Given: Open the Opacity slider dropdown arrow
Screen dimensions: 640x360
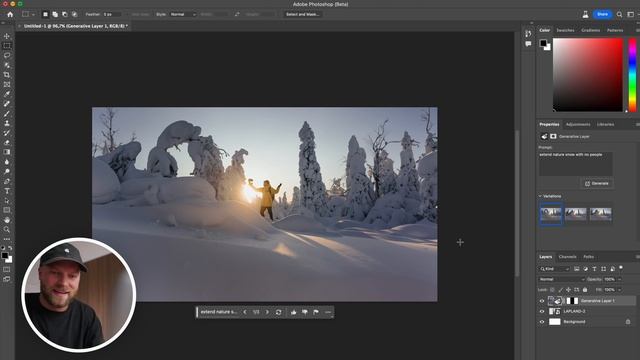Looking at the screenshot, I should (620, 280).
